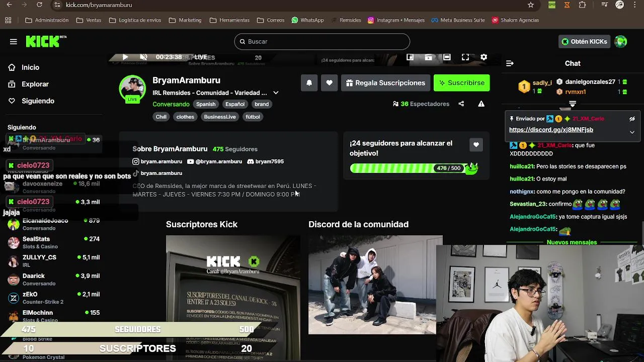Select the fútbol tag
Screen dimensions: 644x362
pyautogui.click(x=253, y=117)
